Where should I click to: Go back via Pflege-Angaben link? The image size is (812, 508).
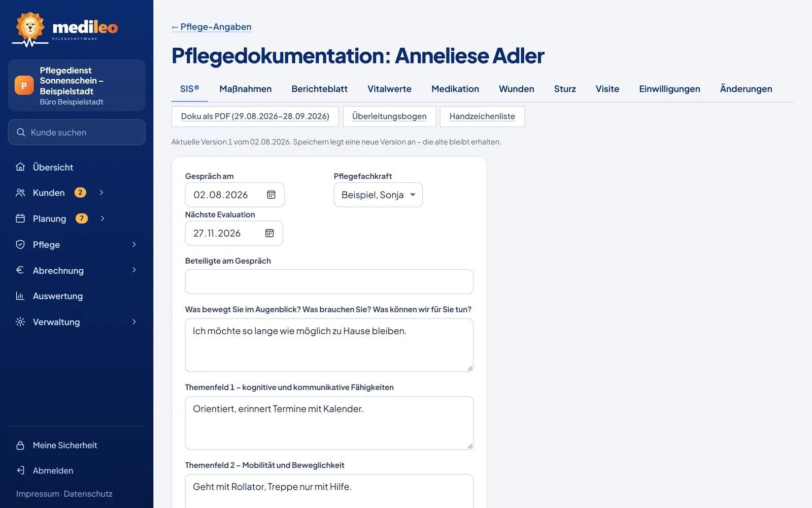point(212,27)
